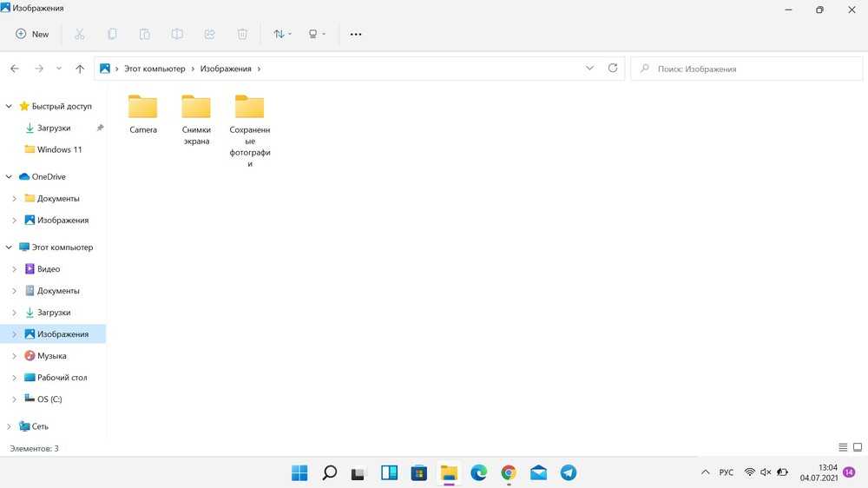Open the View layout options dropdown
The image size is (868, 488).
(317, 34)
